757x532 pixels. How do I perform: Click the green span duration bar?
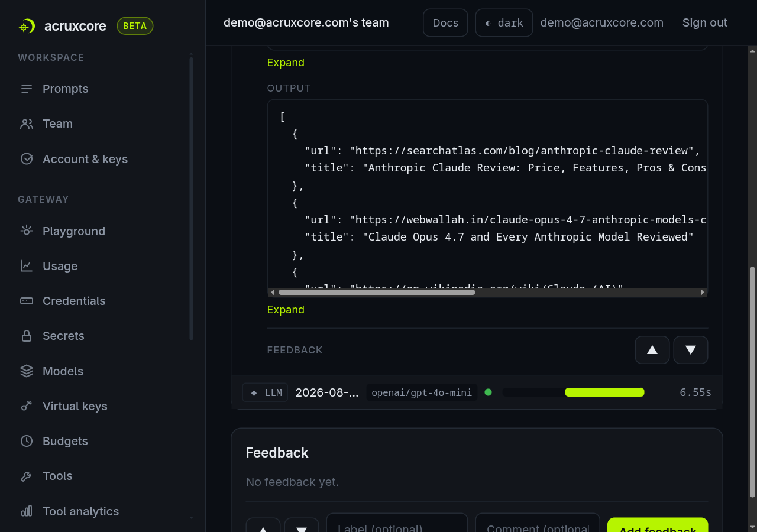(604, 392)
